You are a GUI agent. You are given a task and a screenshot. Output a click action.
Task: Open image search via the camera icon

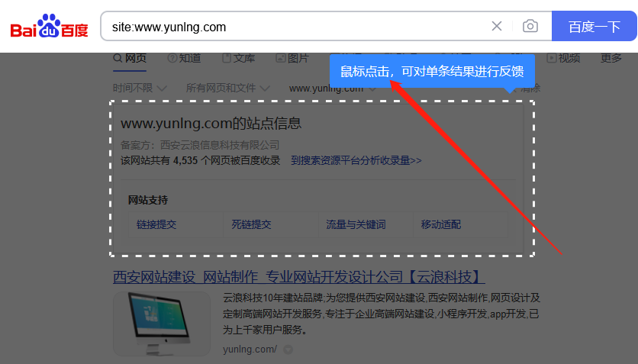point(530,27)
